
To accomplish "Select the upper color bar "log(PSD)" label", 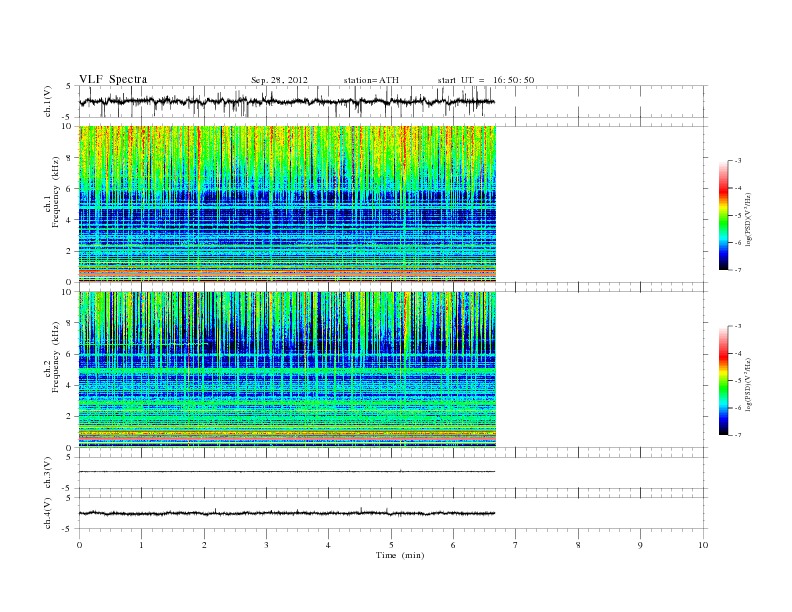I will coord(748,220).
